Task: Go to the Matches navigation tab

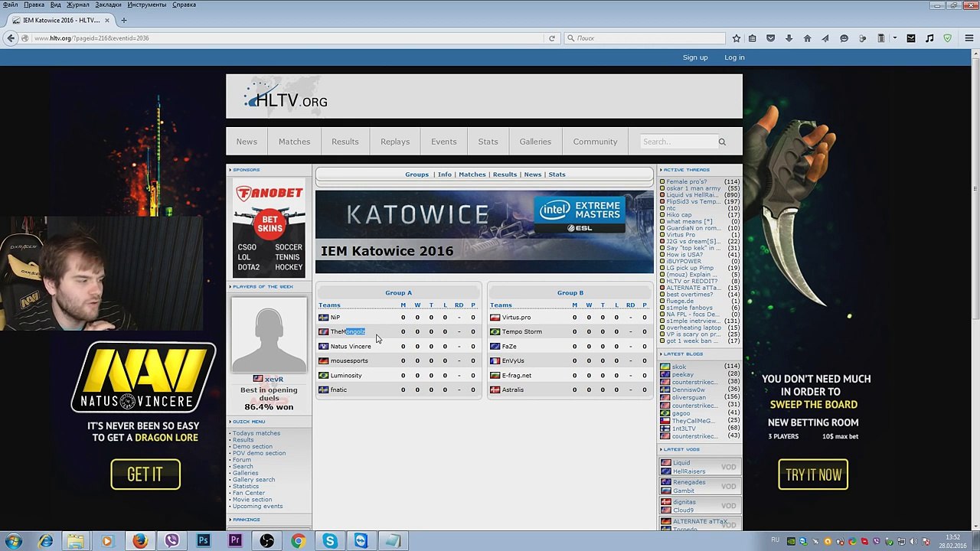Action: pyautogui.click(x=294, y=142)
